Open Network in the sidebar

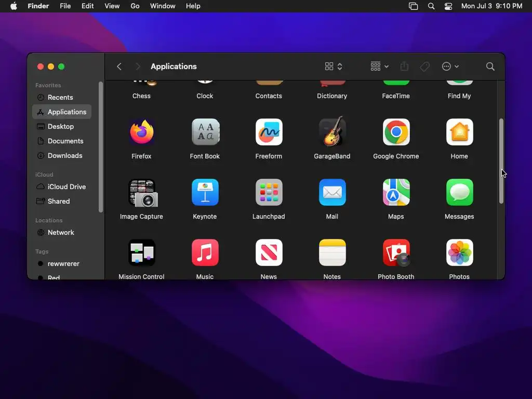(62, 233)
